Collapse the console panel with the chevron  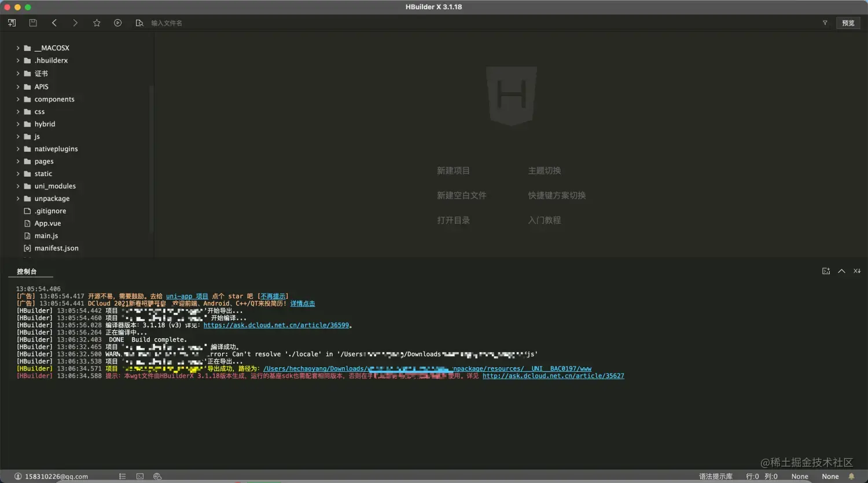pos(841,270)
